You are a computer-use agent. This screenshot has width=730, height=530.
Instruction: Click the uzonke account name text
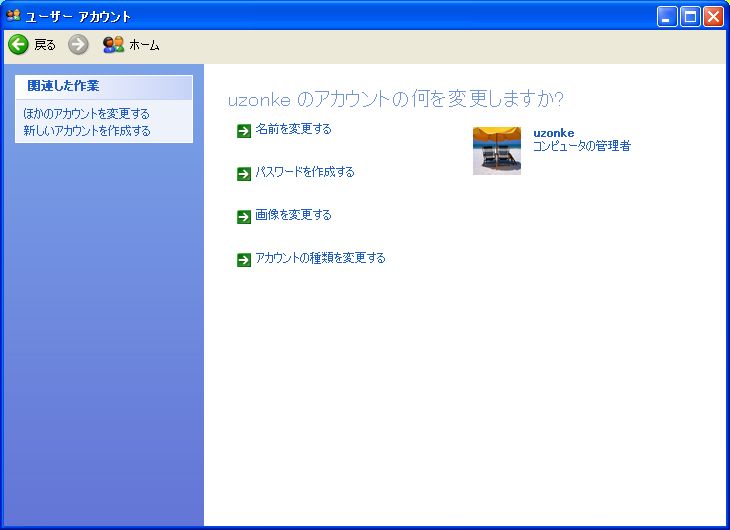(x=554, y=133)
